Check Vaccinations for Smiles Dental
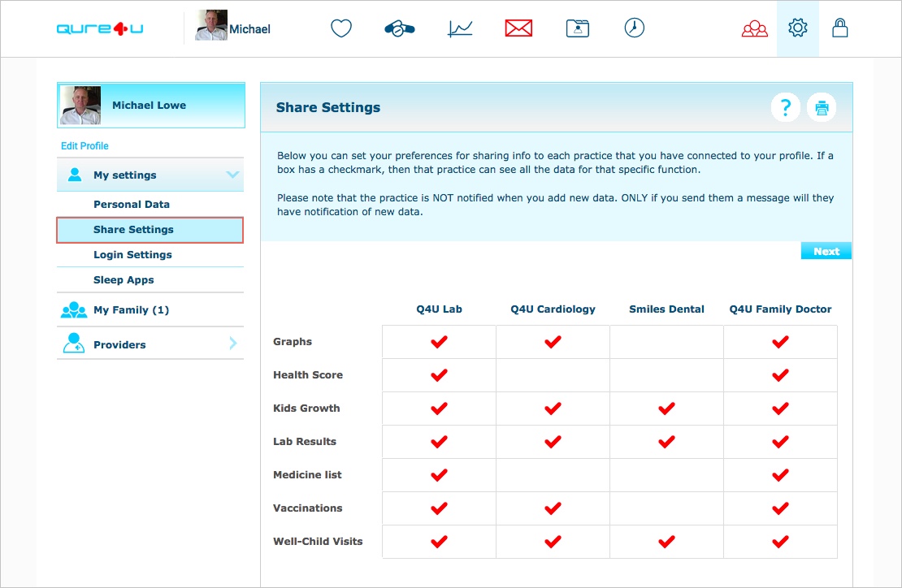 [666, 508]
